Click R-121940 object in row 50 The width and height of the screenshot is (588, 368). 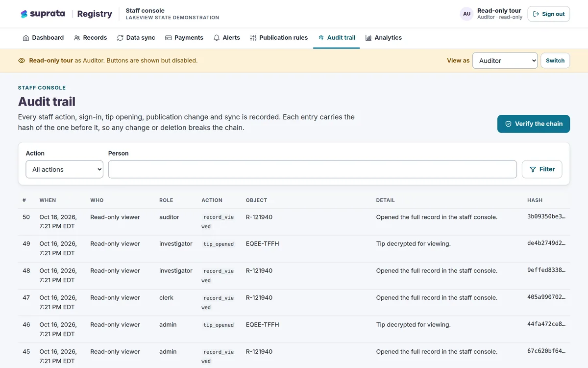point(259,217)
